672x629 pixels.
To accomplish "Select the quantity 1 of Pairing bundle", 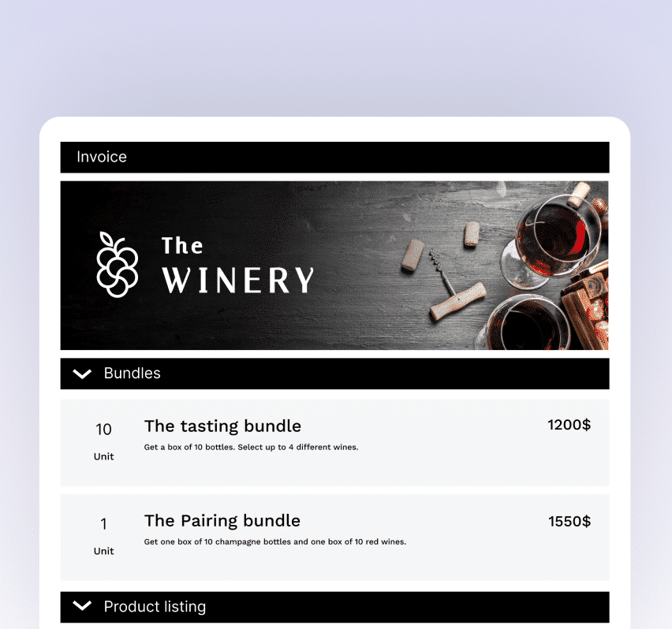I will point(104,524).
